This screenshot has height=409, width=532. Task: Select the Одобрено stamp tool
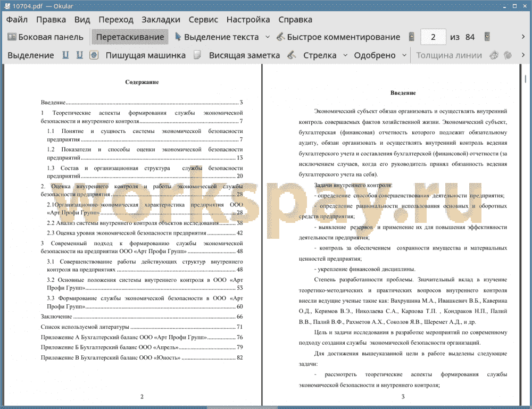375,55
